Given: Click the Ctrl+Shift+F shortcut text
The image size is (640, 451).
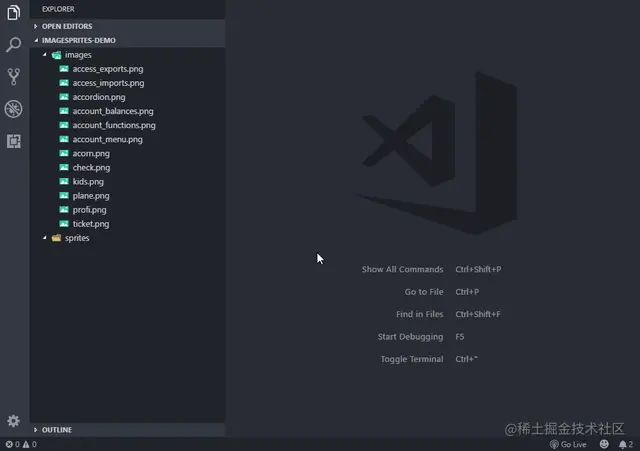Looking at the screenshot, I should coord(478,314).
